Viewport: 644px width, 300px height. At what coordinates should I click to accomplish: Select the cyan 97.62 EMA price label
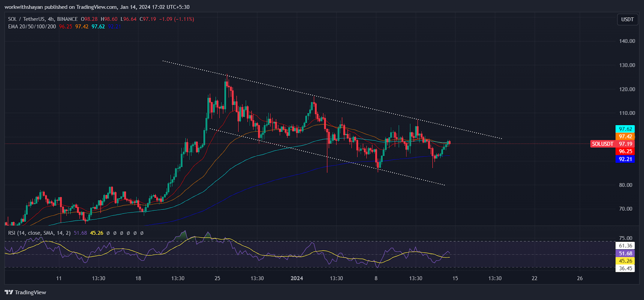[625, 129]
